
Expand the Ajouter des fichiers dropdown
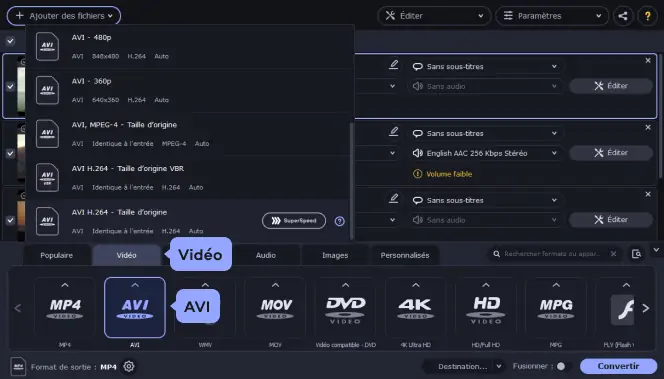[64, 16]
